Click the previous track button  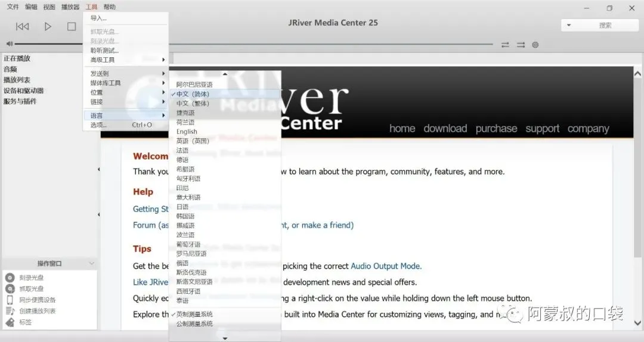tap(22, 27)
